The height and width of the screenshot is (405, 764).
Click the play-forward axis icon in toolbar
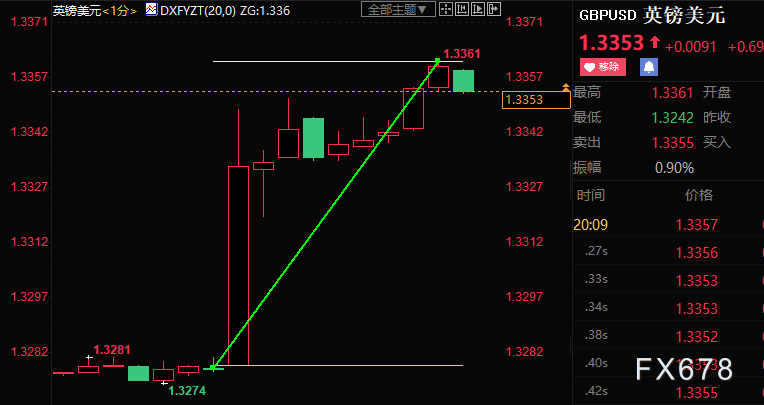pyautogui.click(x=478, y=9)
